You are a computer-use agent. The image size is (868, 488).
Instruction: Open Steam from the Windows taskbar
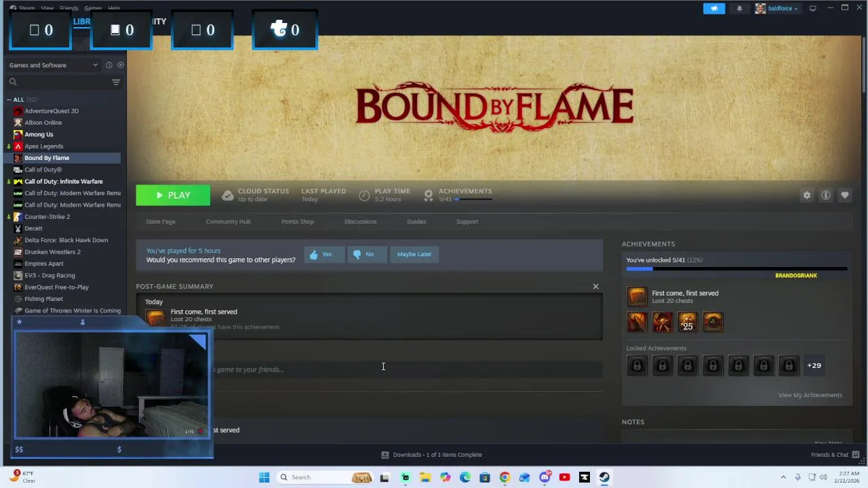click(x=604, y=477)
